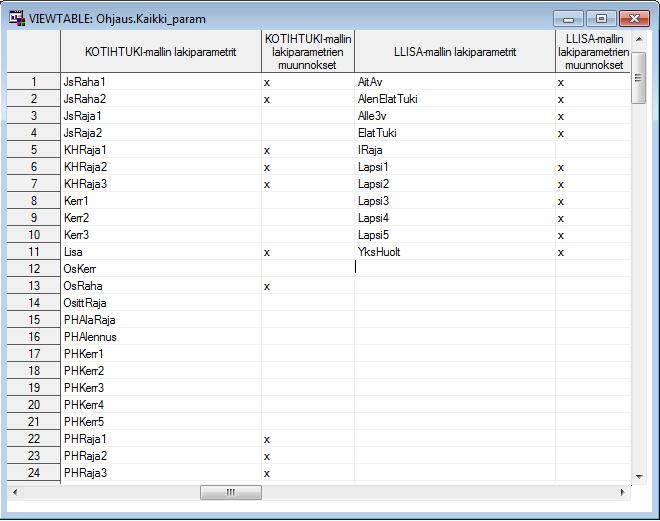Click cell KHRaja1
This screenshot has height=521, width=660.
[161, 150]
